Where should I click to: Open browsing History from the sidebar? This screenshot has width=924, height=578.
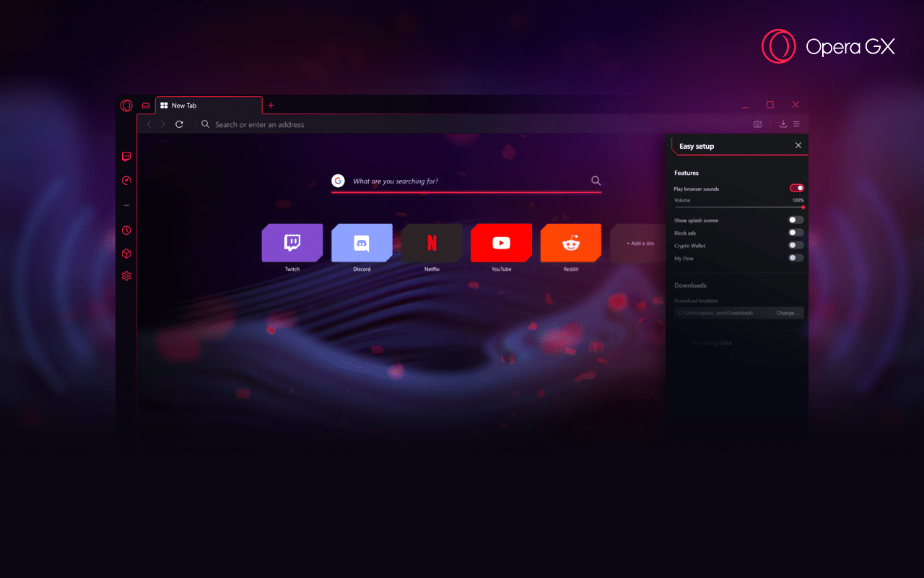126,230
